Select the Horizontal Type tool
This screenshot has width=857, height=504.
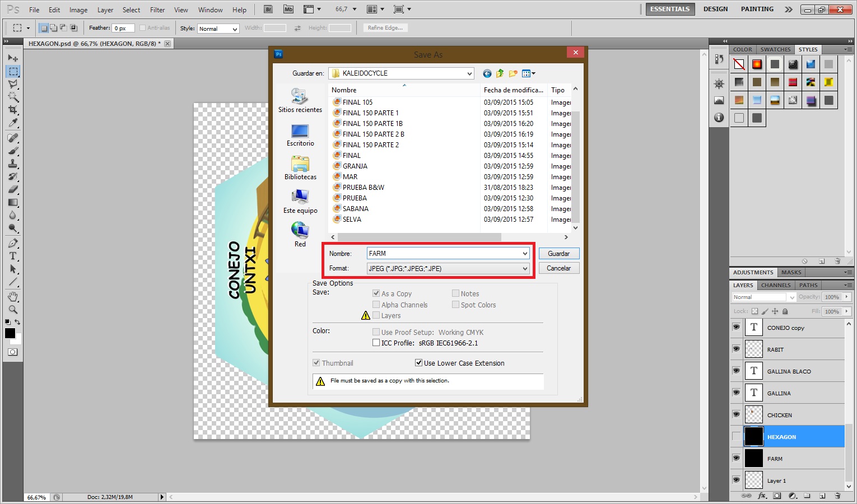click(13, 256)
